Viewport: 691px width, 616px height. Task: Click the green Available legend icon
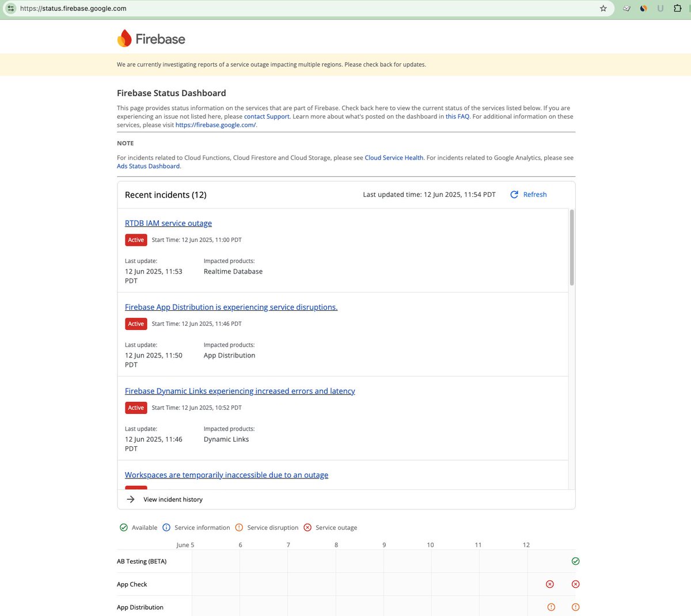[124, 527]
